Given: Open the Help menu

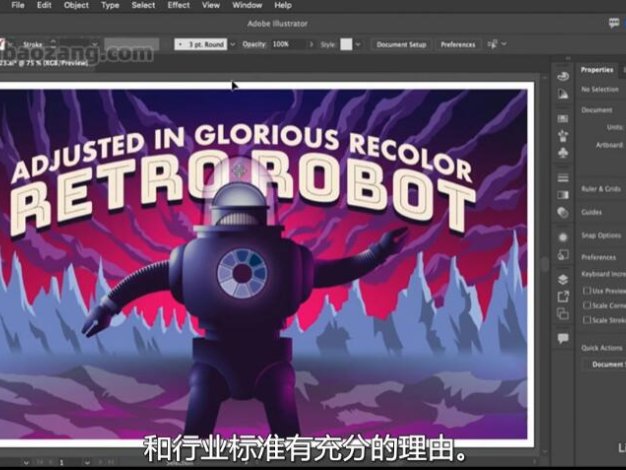Looking at the screenshot, I should point(283,5).
